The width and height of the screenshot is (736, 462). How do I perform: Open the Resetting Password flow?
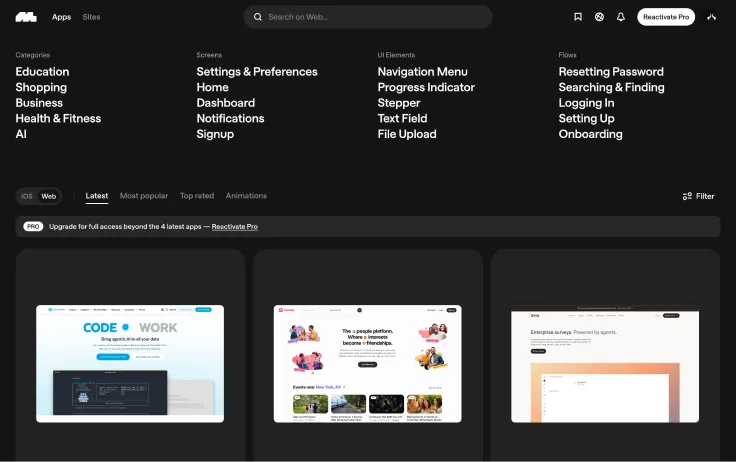tap(611, 72)
